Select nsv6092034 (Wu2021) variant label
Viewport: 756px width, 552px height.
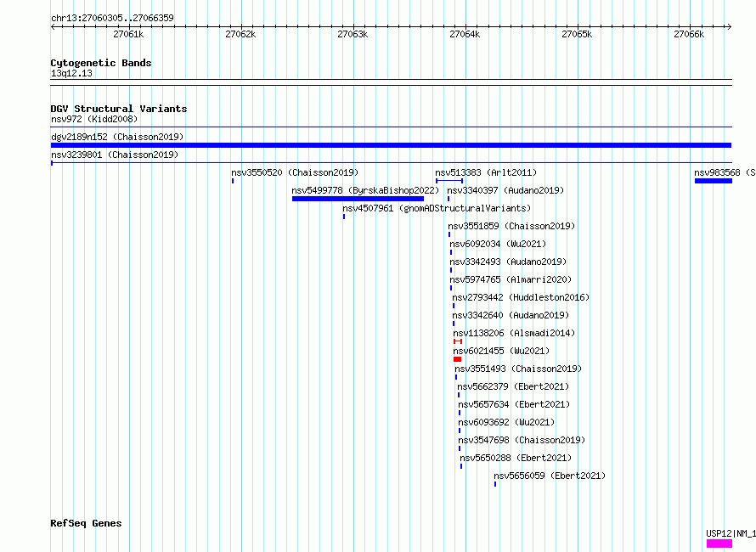coord(498,244)
